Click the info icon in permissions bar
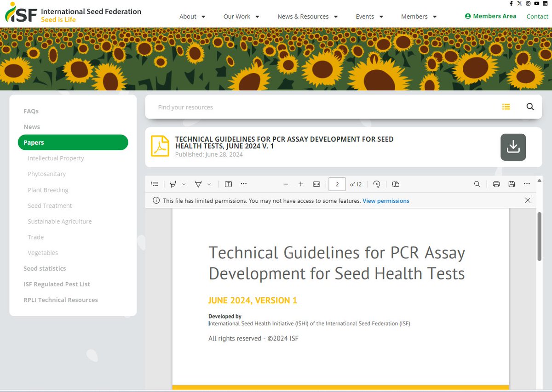 (156, 201)
